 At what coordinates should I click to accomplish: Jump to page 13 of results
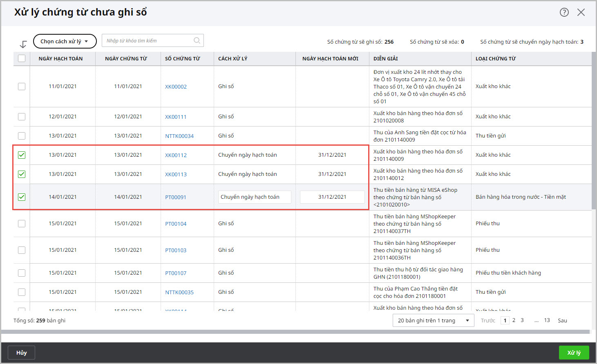point(547,320)
